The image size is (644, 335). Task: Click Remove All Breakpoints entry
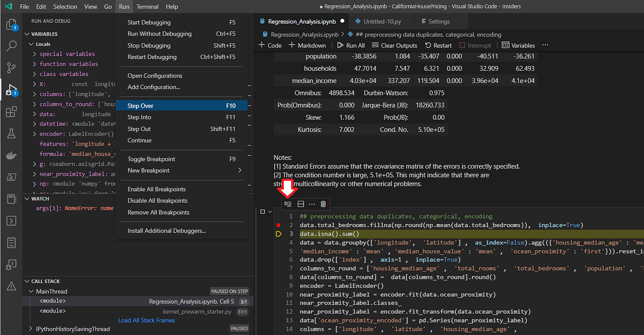[182, 212]
